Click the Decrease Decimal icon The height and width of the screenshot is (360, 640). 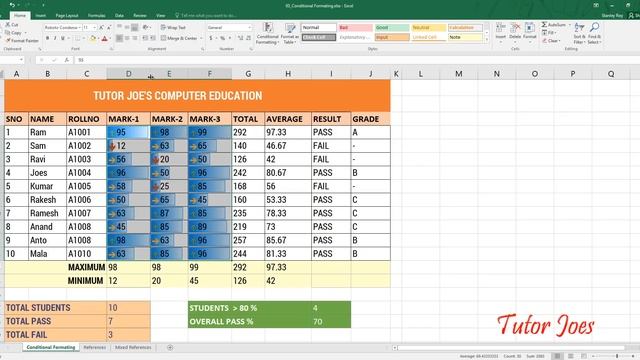(x=249, y=38)
